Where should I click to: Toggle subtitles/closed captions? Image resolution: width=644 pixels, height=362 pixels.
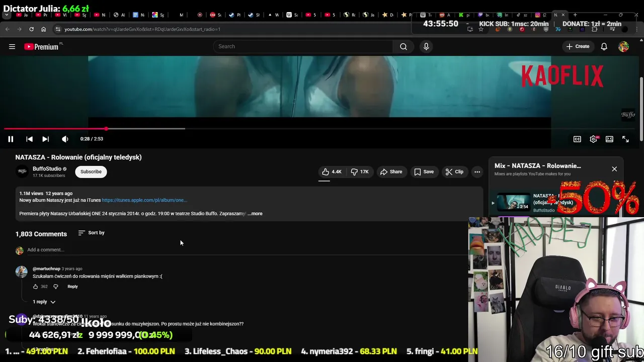click(577, 139)
